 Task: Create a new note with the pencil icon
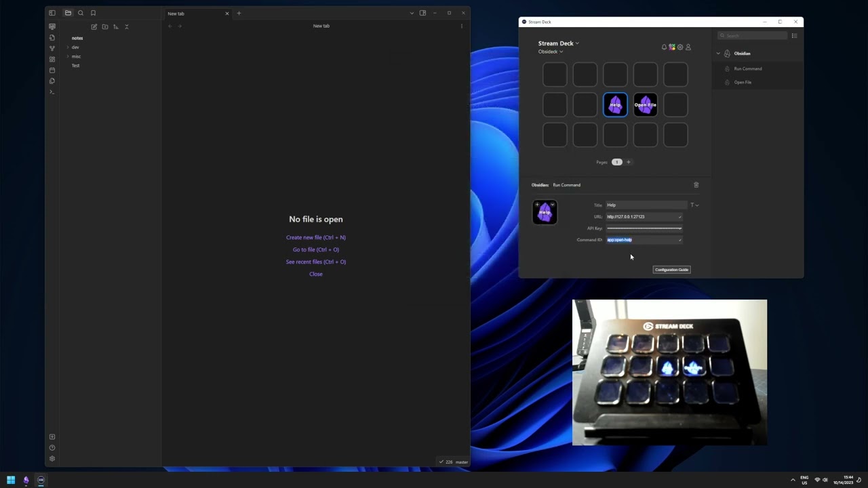(x=94, y=27)
